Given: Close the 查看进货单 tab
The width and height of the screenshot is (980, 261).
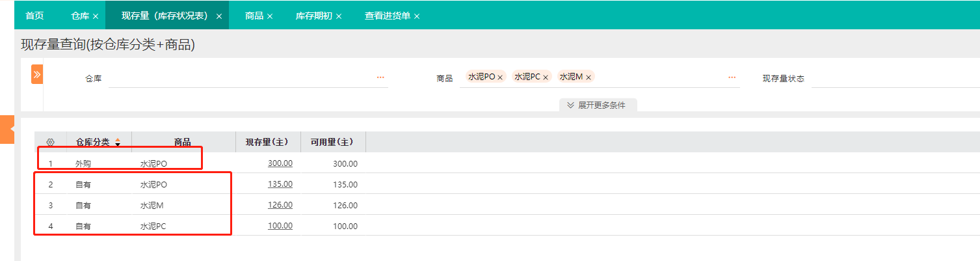Looking at the screenshot, I should [417, 16].
